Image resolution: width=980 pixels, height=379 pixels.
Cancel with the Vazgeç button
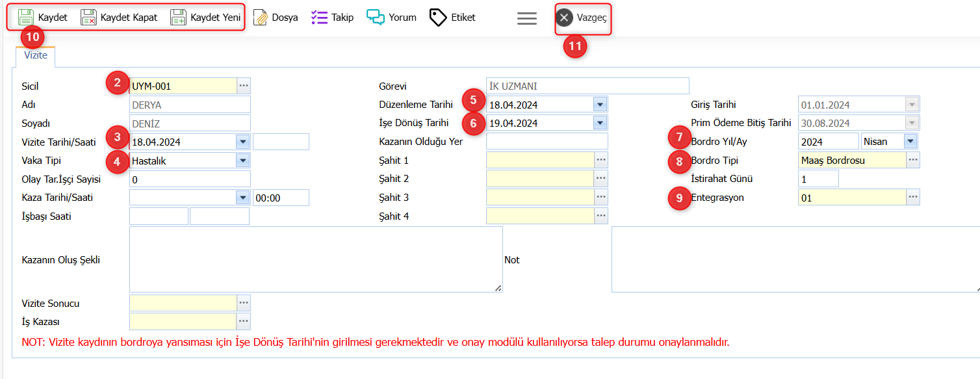(582, 18)
